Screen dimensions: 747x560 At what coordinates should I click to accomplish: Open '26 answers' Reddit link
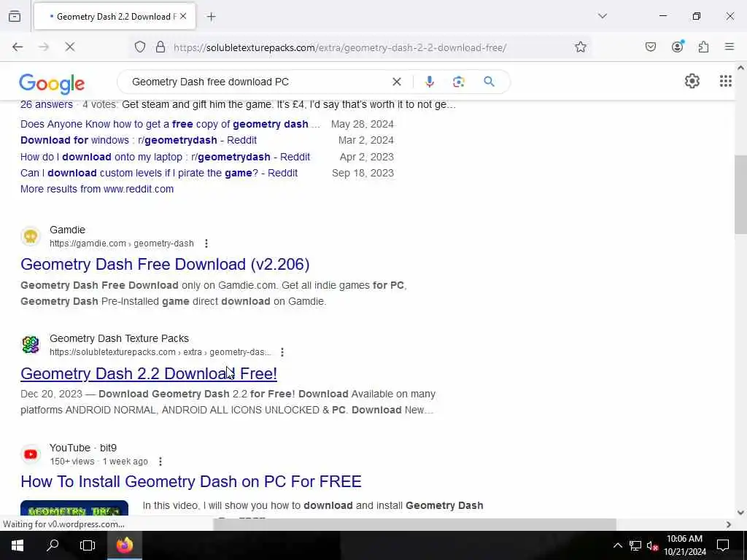point(47,105)
